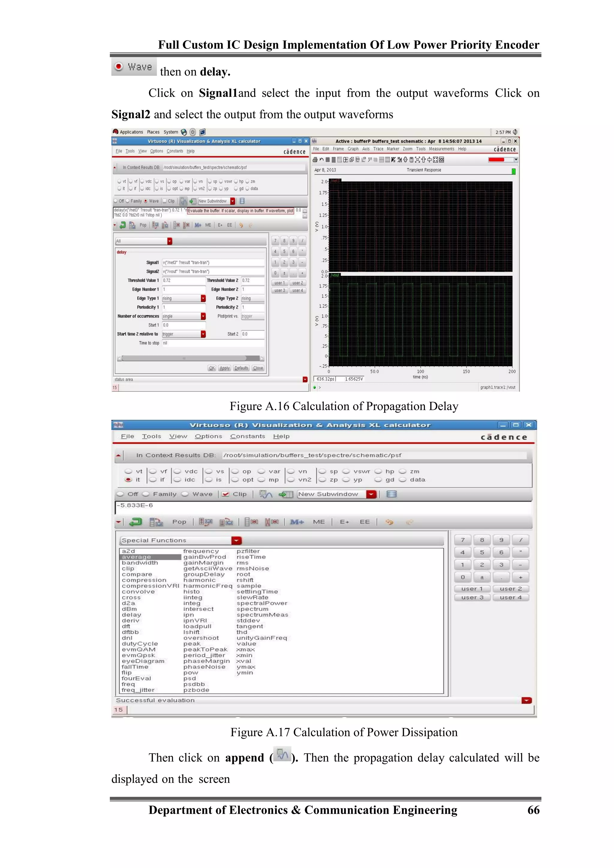The height and width of the screenshot is (868, 614).
Task: Click volume speaker icon beside the clock
Action: point(515,132)
